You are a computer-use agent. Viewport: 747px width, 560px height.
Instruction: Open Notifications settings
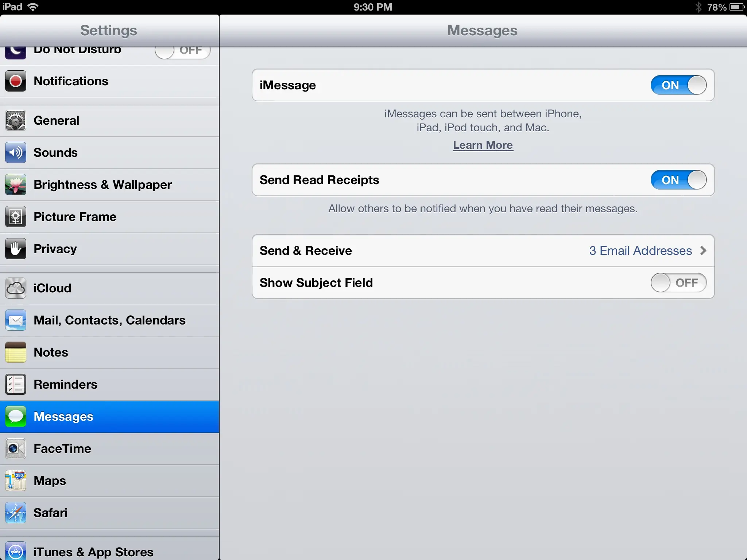(x=109, y=81)
